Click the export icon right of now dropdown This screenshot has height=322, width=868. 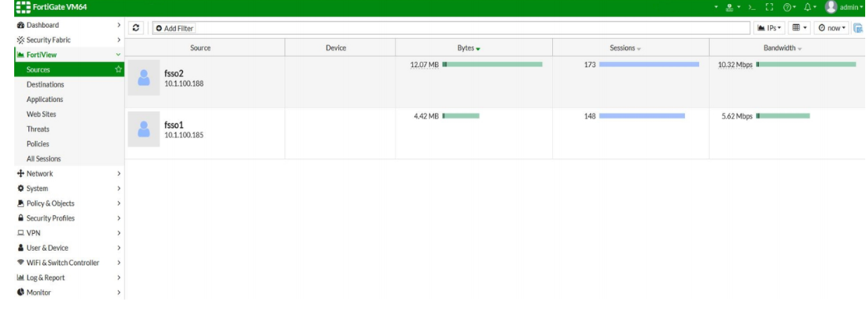point(858,28)
